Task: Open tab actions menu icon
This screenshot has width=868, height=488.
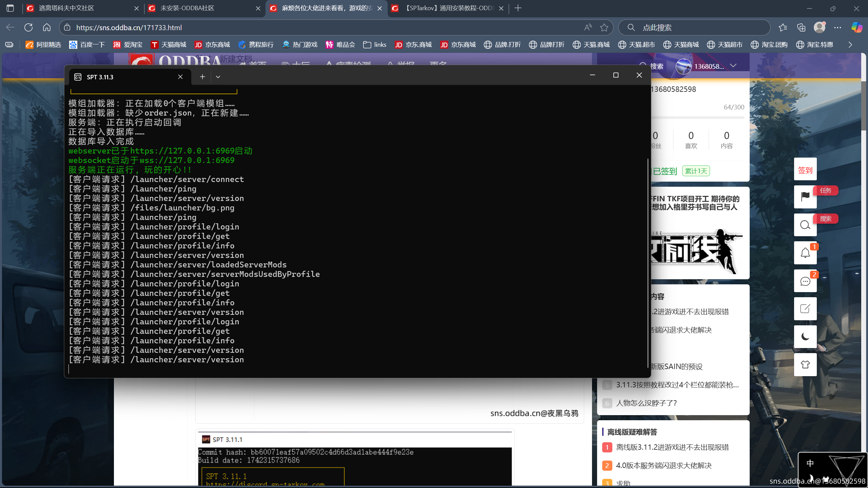Action: [10, 8]
